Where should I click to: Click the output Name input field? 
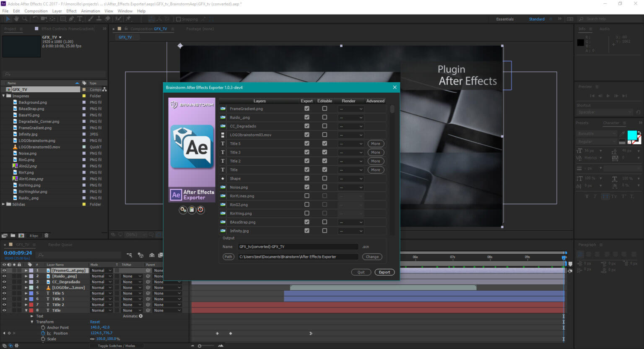[298, 247]
